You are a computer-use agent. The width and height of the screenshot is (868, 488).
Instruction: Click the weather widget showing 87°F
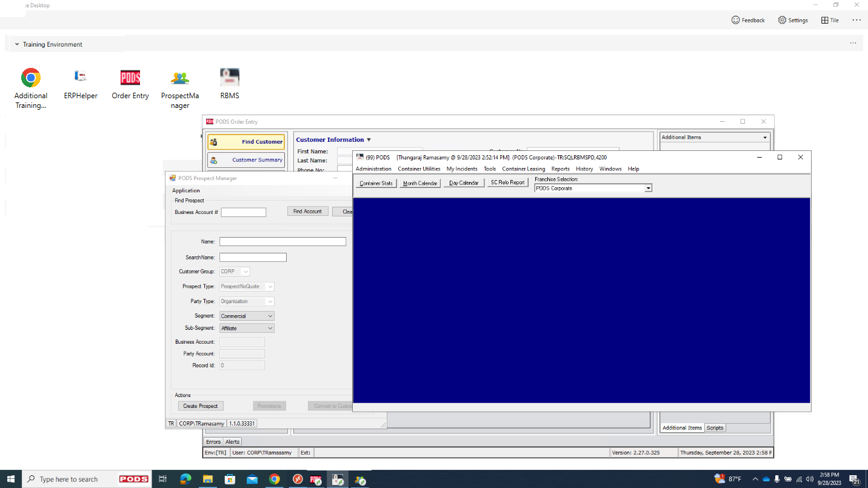coord(728,479)
